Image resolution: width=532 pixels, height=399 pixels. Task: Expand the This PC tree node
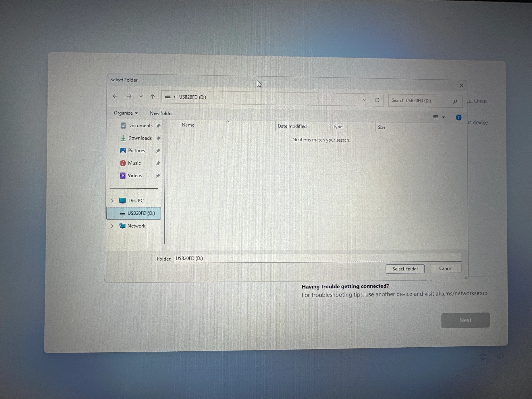112,201
